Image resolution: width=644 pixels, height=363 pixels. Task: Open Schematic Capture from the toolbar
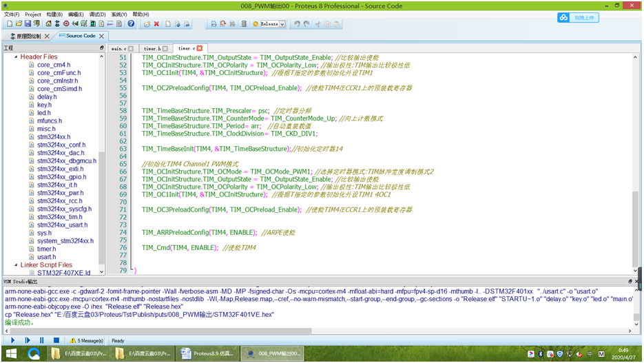pos(57,24)
